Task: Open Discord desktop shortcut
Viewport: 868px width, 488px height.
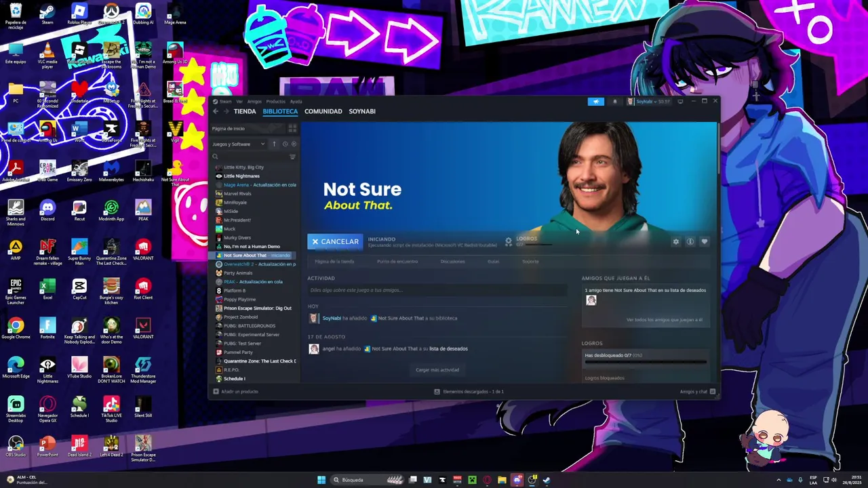Action: click(x=47, y=210)
